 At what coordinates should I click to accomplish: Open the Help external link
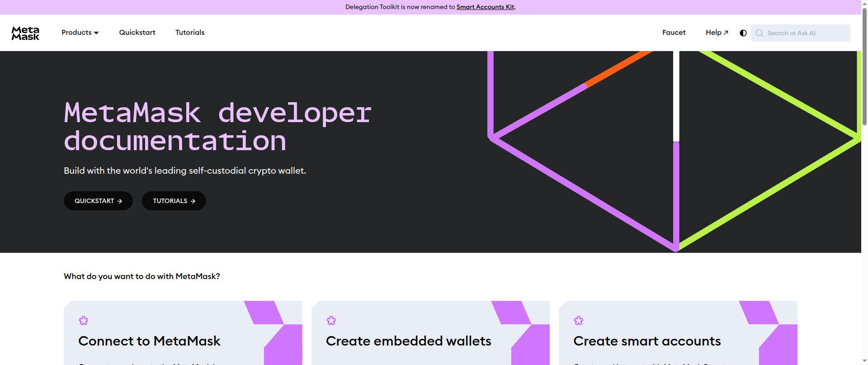(717, 33)
